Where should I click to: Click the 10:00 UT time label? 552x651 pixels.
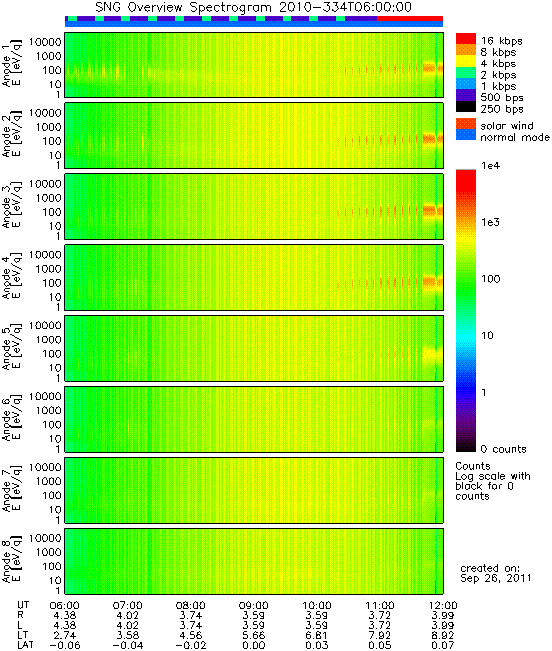(x=317, y=605)
